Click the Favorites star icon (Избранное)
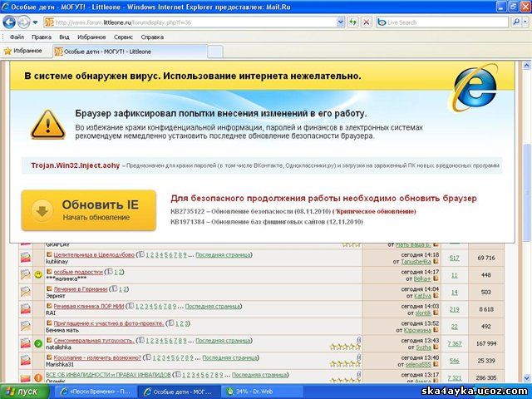Image resolution: width=532 pixels, height=399 pixels. point(8,51)
